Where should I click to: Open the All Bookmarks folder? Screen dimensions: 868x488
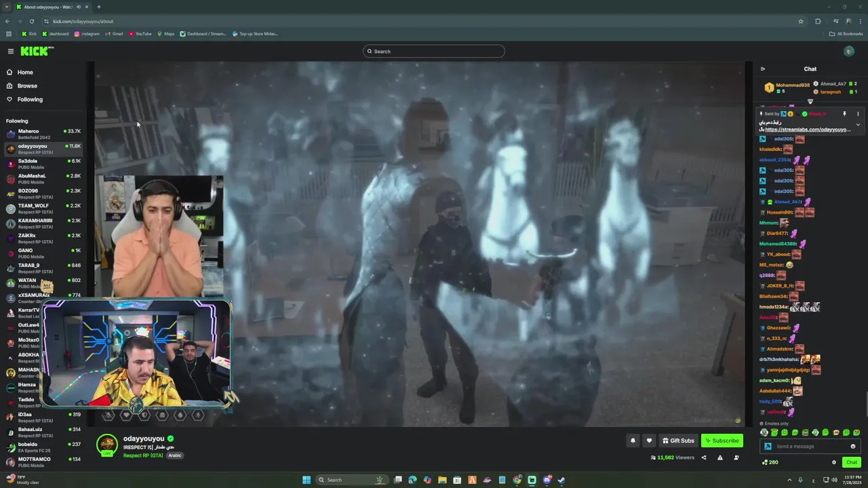[846, 34]
